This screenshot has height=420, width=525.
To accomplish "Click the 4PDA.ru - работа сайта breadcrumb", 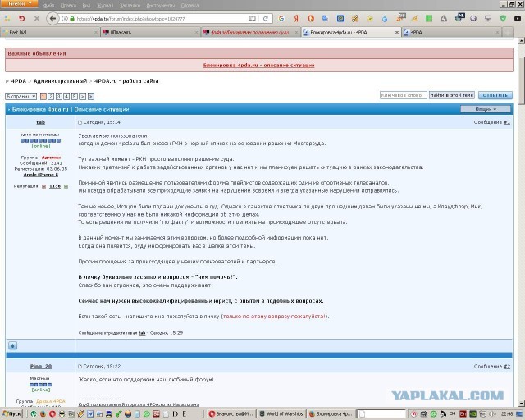I will [x=126, y=81].
